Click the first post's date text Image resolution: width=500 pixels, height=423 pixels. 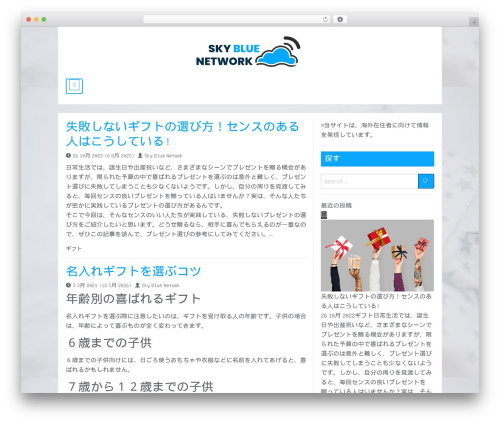tap(103, 156)
